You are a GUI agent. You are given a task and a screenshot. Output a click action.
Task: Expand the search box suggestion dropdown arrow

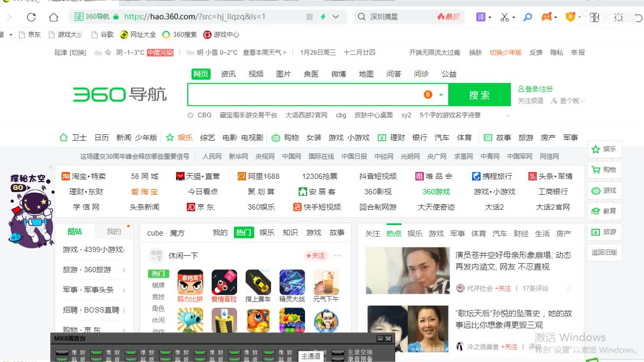tap(441, 95)
